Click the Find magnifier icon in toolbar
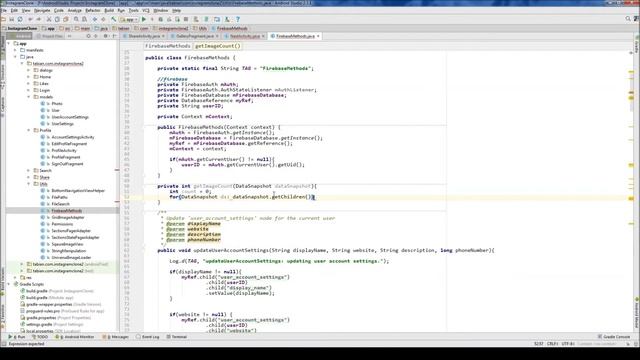The image size is (640, 360). click(x=76, y=19)
